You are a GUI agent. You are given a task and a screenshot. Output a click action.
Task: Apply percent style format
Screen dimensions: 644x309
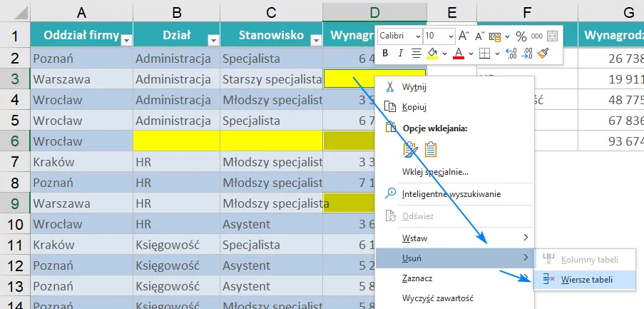coord(521,36)
